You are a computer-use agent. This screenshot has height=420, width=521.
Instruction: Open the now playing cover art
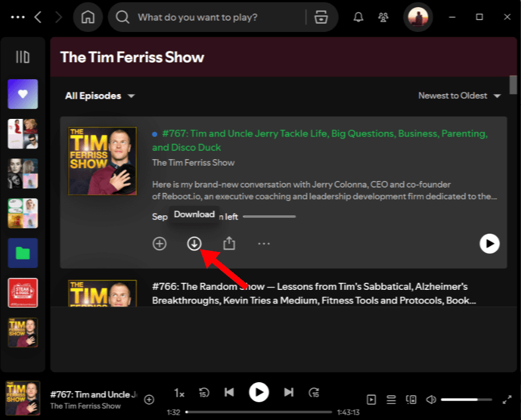[x=22, y=398]
